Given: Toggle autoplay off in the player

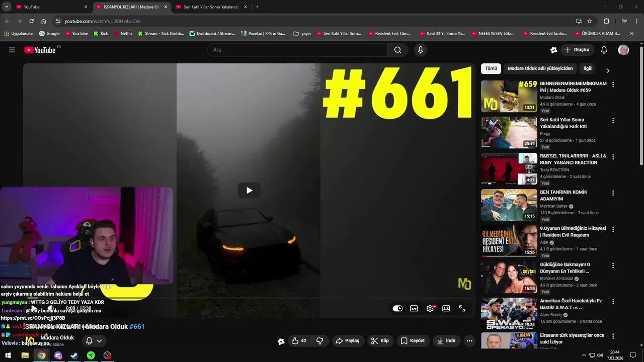Looking at the screenshot, I should tap(397, 308).
